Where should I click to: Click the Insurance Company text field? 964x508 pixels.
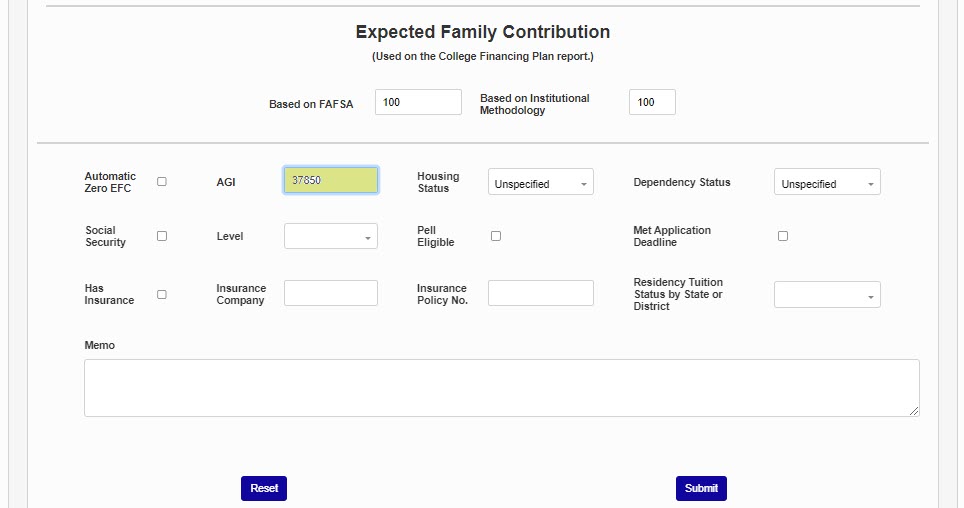[331, 293]
